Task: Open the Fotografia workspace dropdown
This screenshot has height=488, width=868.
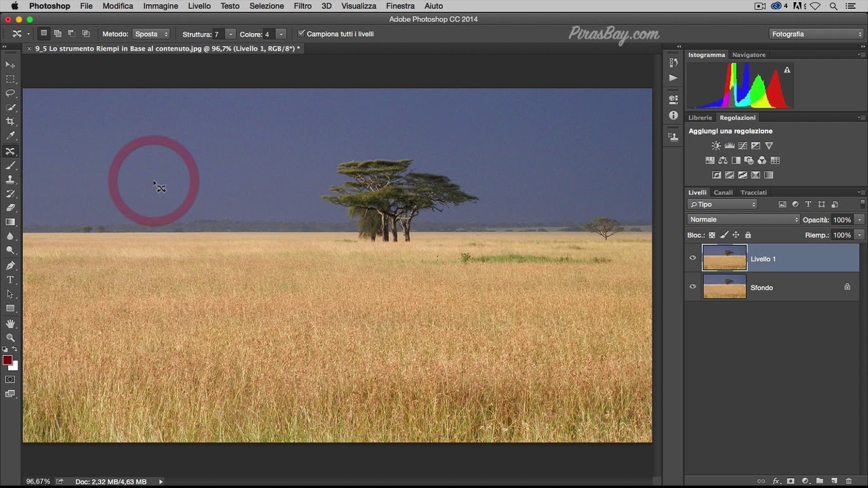Action: (816, 34)
